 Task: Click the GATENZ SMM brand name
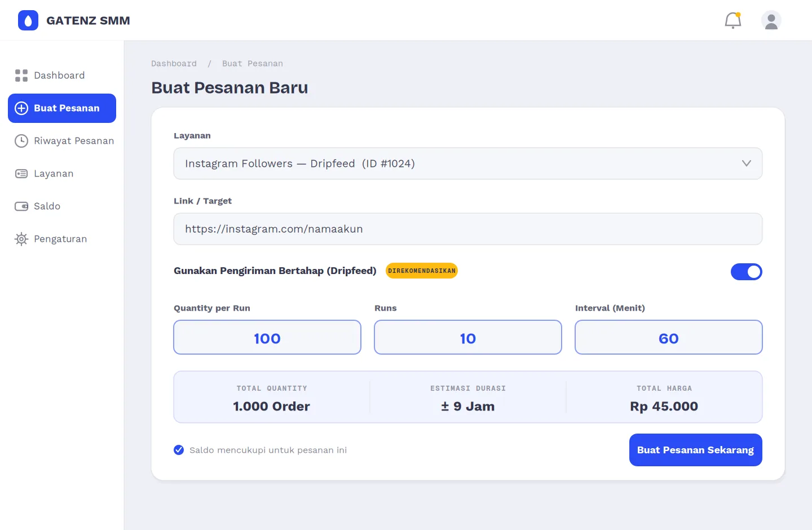pyautogui.click(x=88, y=20)
